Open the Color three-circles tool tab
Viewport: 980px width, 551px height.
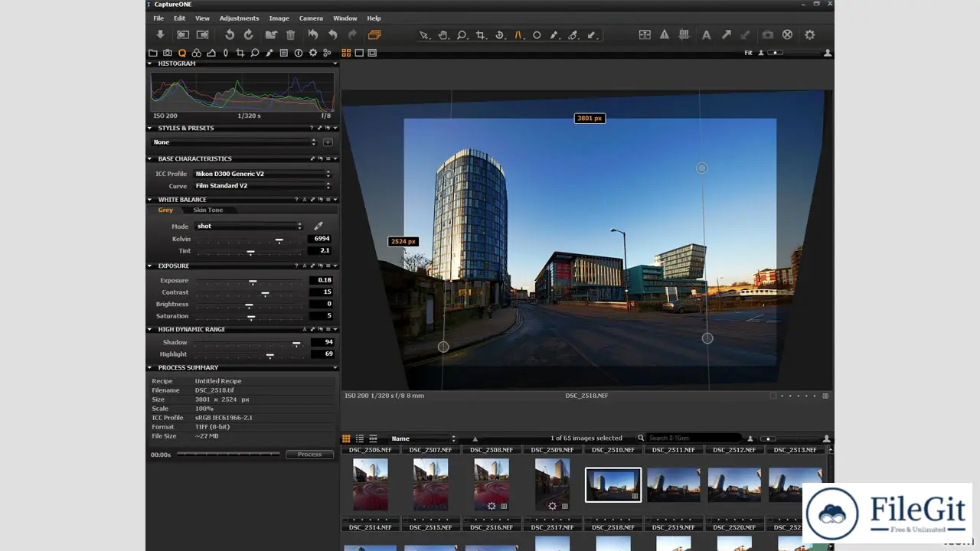click(197, 53)
